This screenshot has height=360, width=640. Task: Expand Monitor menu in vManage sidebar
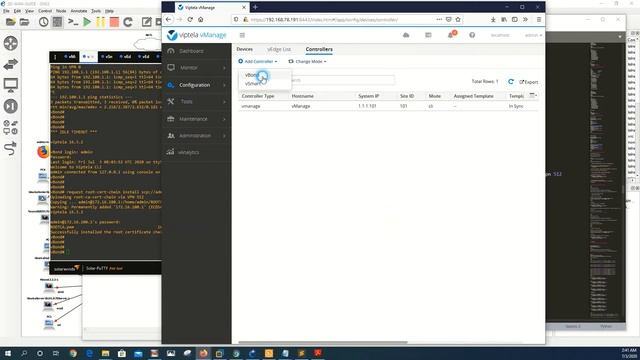point(196,68)
